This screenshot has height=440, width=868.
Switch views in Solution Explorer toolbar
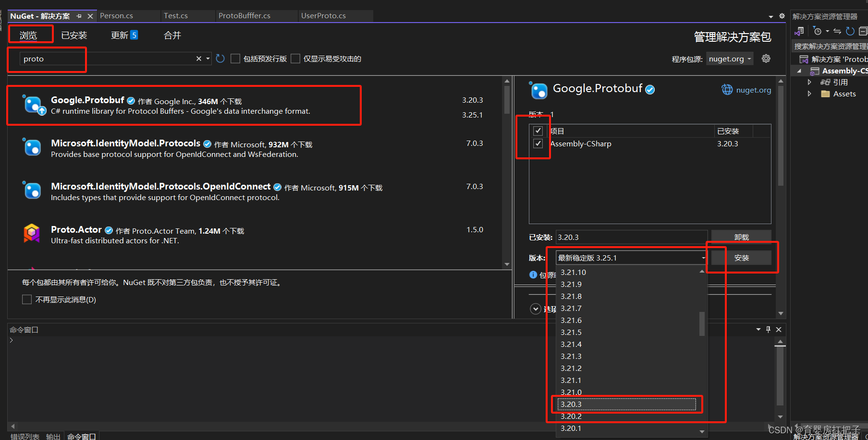pos(799,31)
